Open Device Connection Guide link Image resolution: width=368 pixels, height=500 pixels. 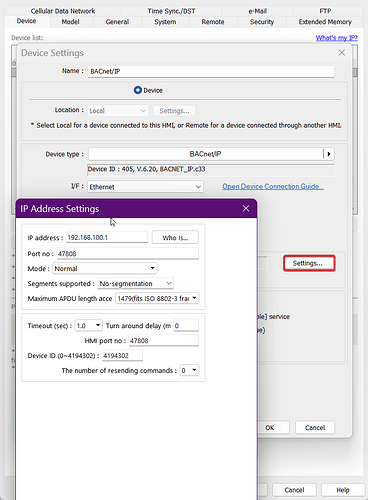pos(273,186)
